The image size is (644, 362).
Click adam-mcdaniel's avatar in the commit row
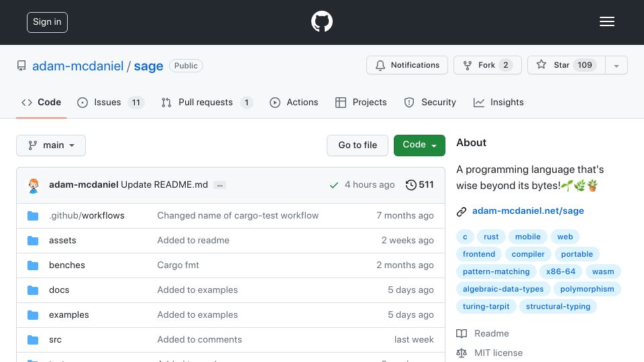click(x=34, y=185)
